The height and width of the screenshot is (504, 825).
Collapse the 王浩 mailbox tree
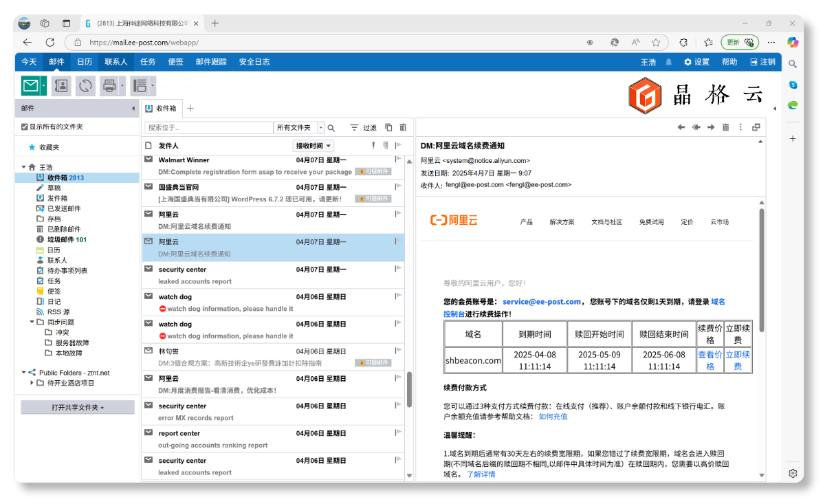tap(24, 167)
